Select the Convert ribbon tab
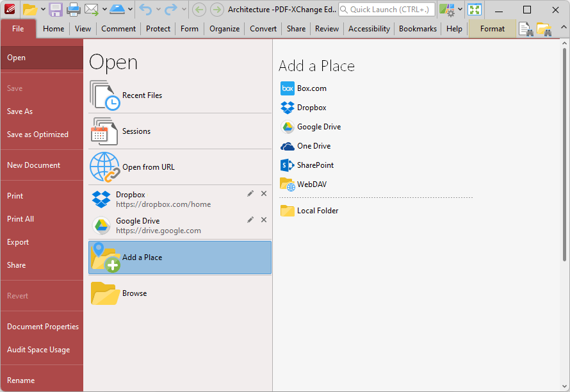The width and height of the screenshot is (570, 392). pos(263,29)
